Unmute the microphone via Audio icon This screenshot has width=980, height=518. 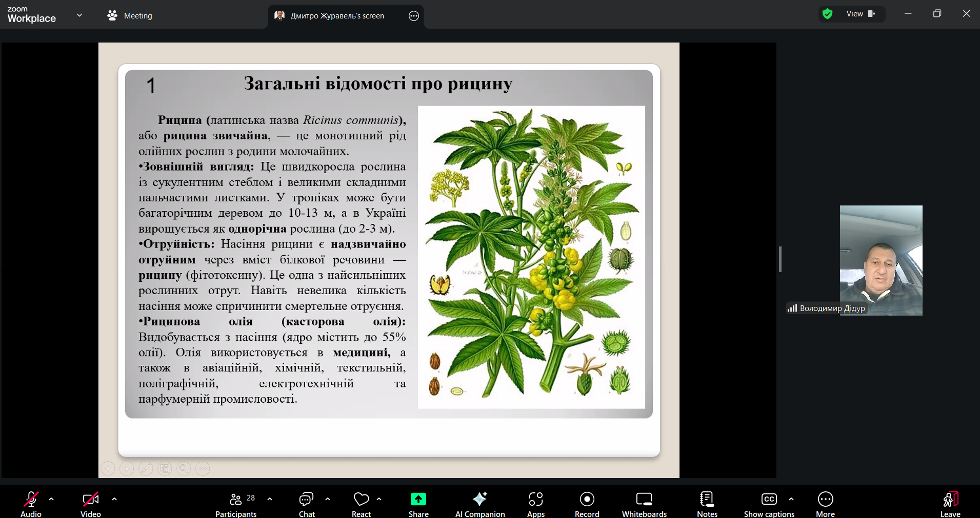pyautogui.click(x=31, y=500)
